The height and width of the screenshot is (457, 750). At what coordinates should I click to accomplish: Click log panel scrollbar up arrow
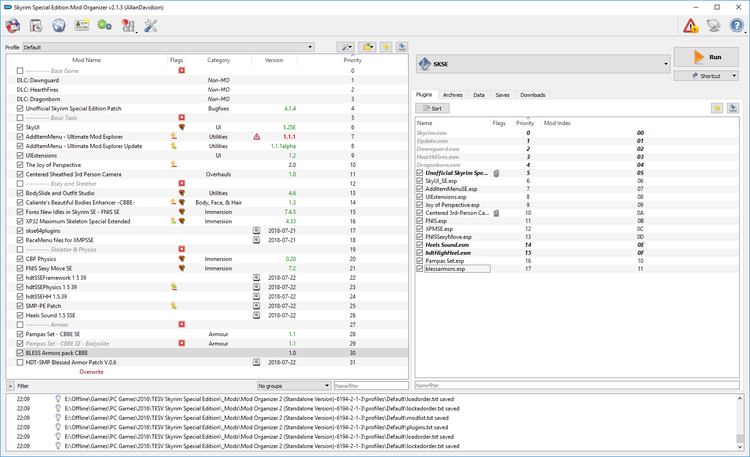[x=740, y=398]
